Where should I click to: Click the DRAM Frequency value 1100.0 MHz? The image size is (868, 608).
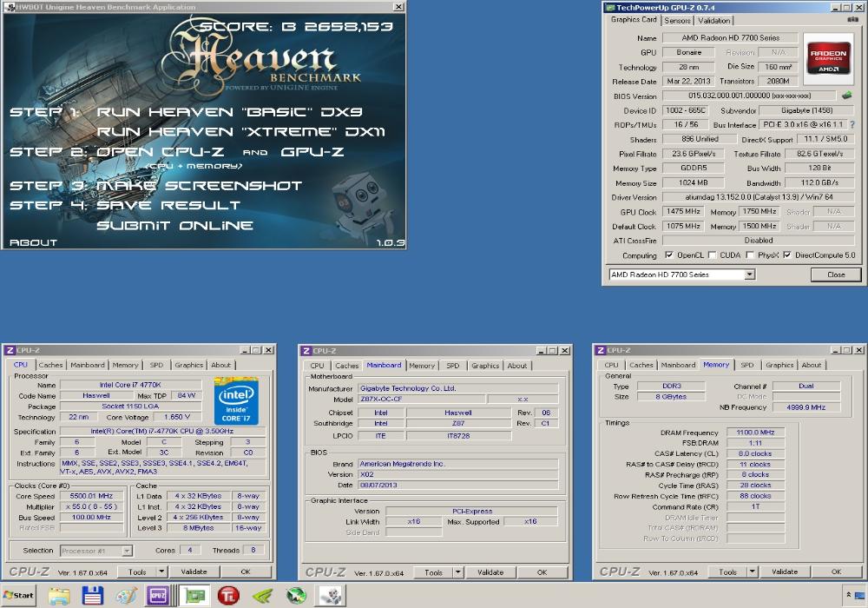755,432
